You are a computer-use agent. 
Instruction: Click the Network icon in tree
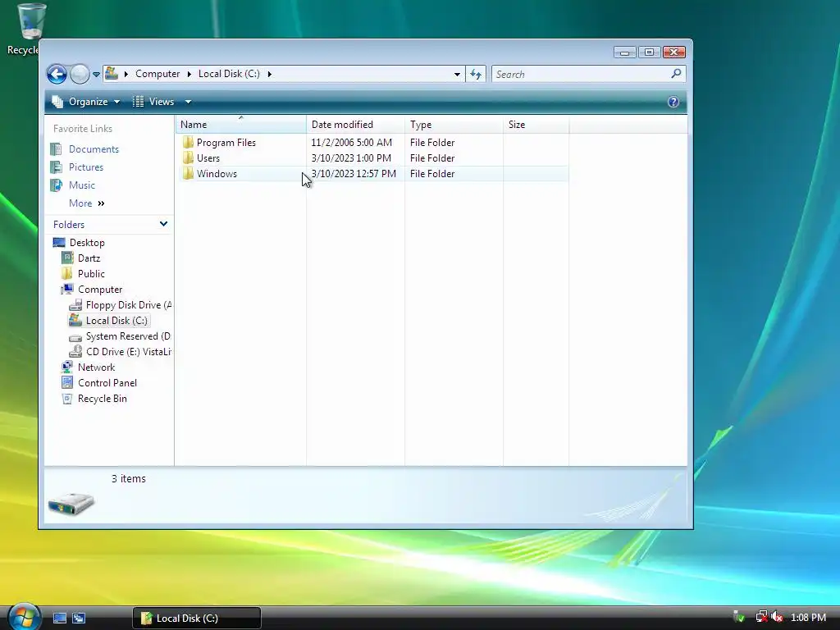coord(67,367)
